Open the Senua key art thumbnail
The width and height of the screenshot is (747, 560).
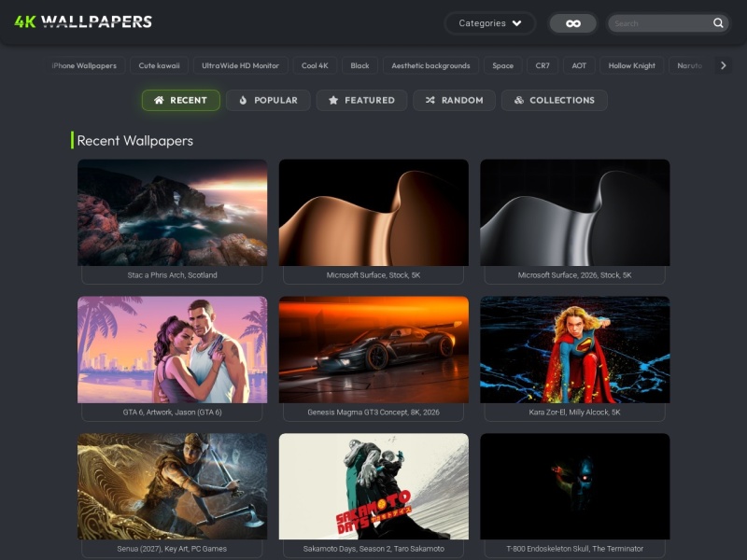click(x=173, y=486)
